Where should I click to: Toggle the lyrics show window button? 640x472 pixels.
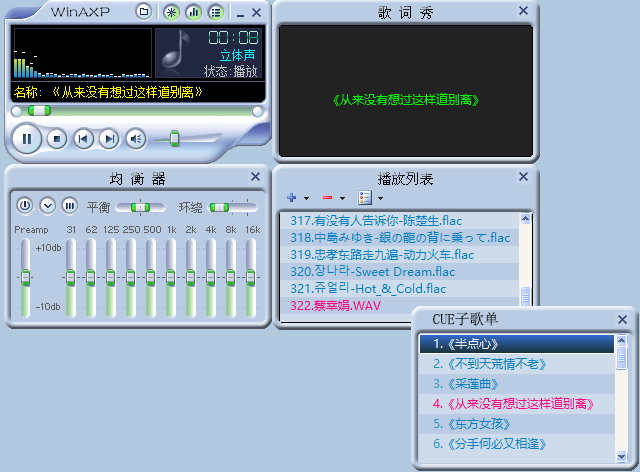pos(171,12)
